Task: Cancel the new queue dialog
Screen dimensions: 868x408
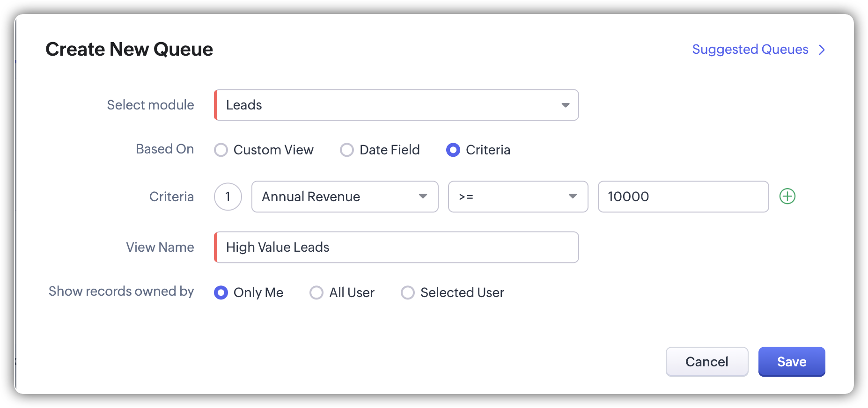Action: [x=706, y=362]
